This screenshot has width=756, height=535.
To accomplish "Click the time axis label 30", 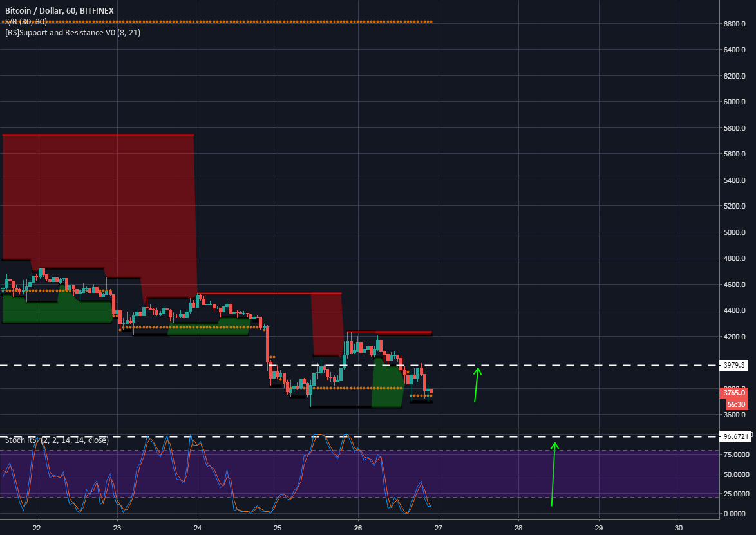I will (679, 527).
